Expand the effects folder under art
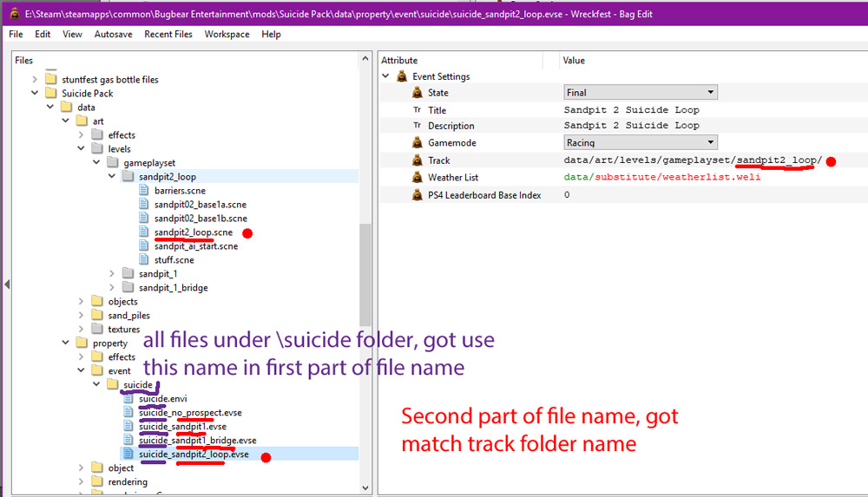 [82, 135]
